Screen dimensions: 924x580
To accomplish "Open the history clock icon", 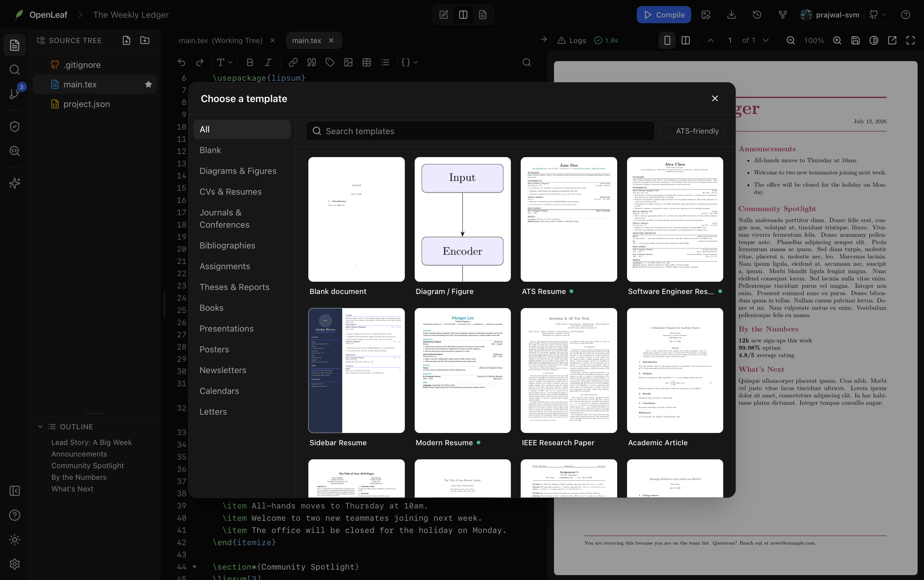I will click(x=757, y=15).
